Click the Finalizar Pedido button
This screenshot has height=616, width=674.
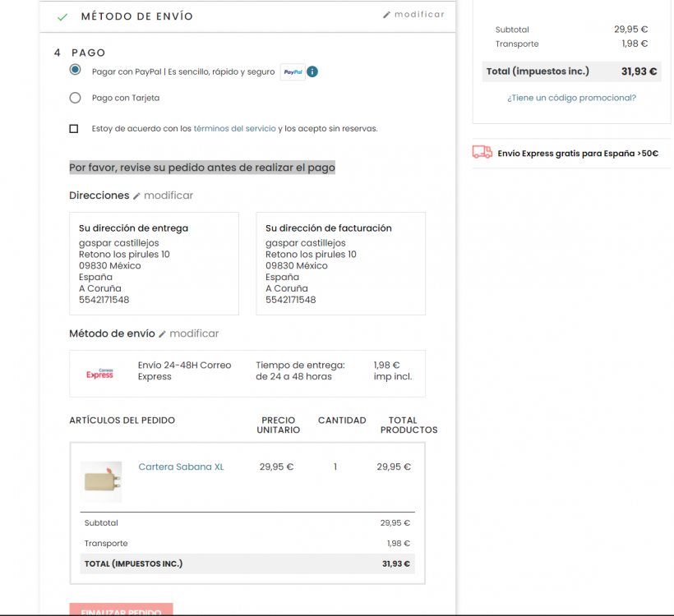tap(121, 609)
